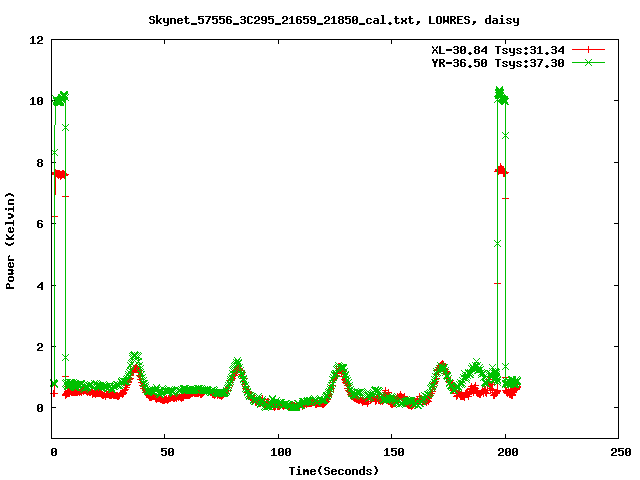Select the legend entry YR-36.50 Tsys:37.30

498,63
